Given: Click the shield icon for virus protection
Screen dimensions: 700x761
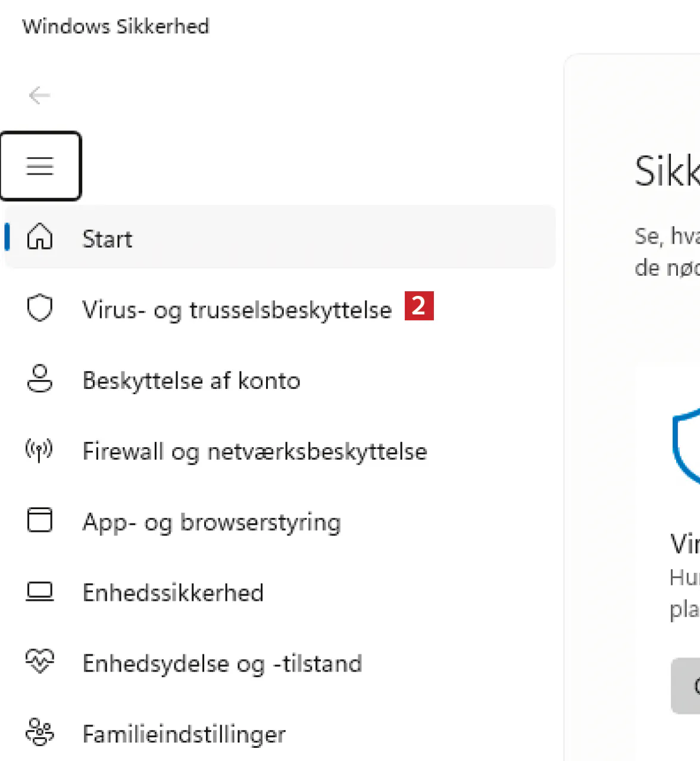Looking at the screenshot, I should 40,308.
